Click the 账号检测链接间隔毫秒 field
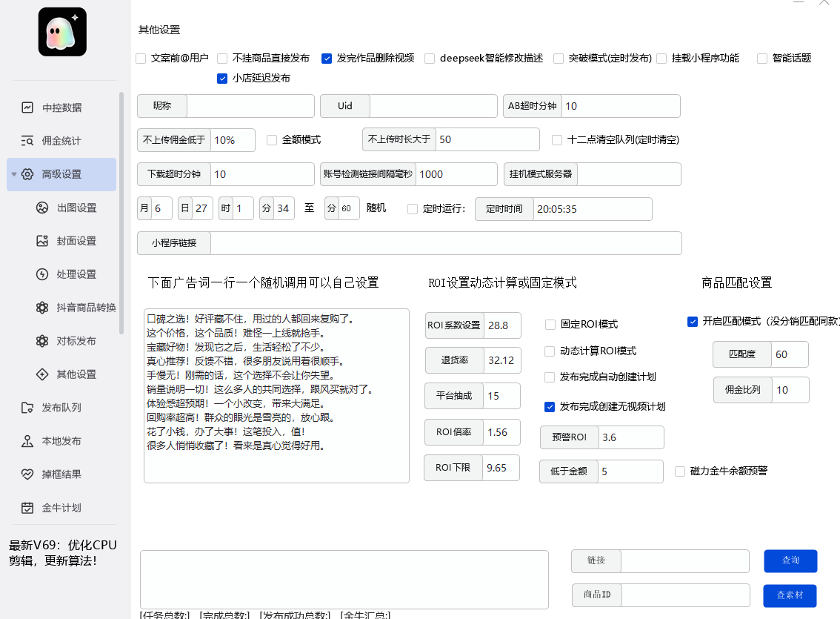The height and width of the screenshot is (619, 840). [x=456, y=174]
